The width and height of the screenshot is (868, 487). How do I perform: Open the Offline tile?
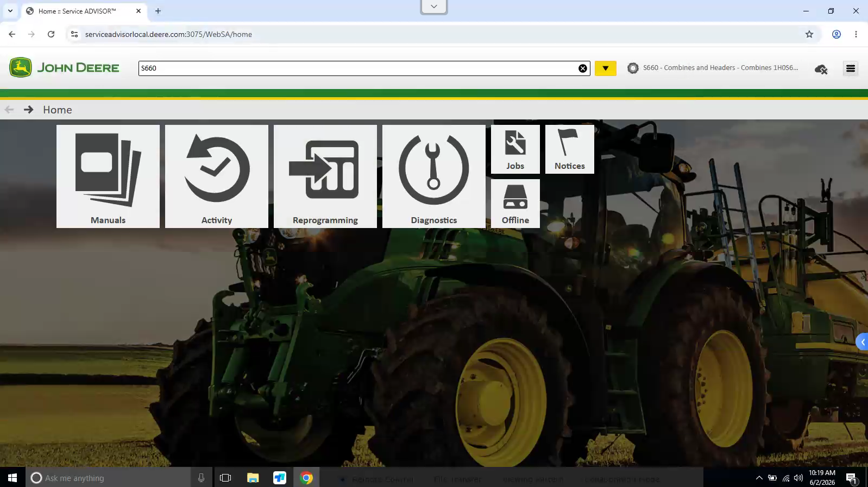515,204
